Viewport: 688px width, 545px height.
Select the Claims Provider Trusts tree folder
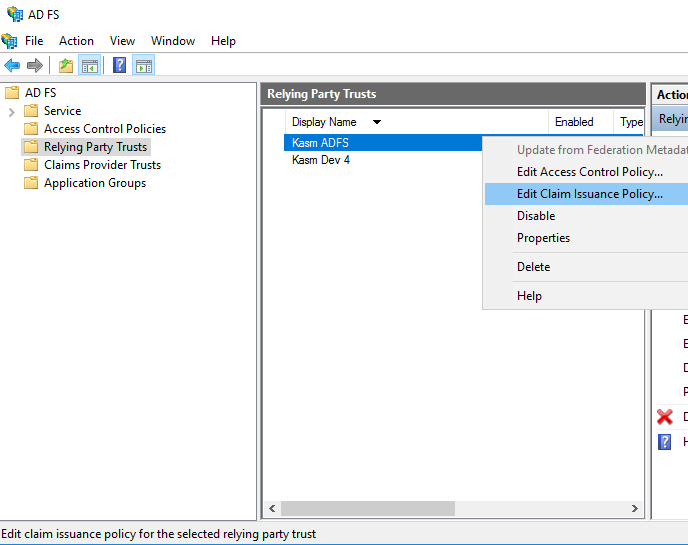coord(102,165)
